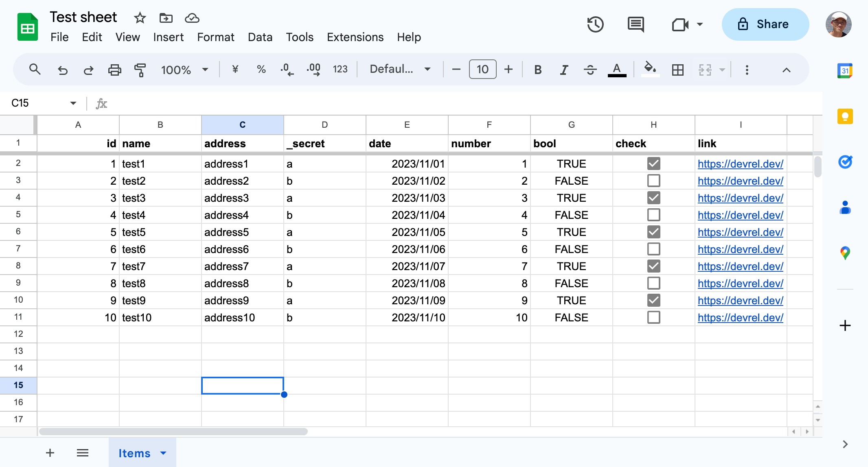Click the paint format tool
The height and width of the screenshot is (467, 868).
tap(140, 69)
